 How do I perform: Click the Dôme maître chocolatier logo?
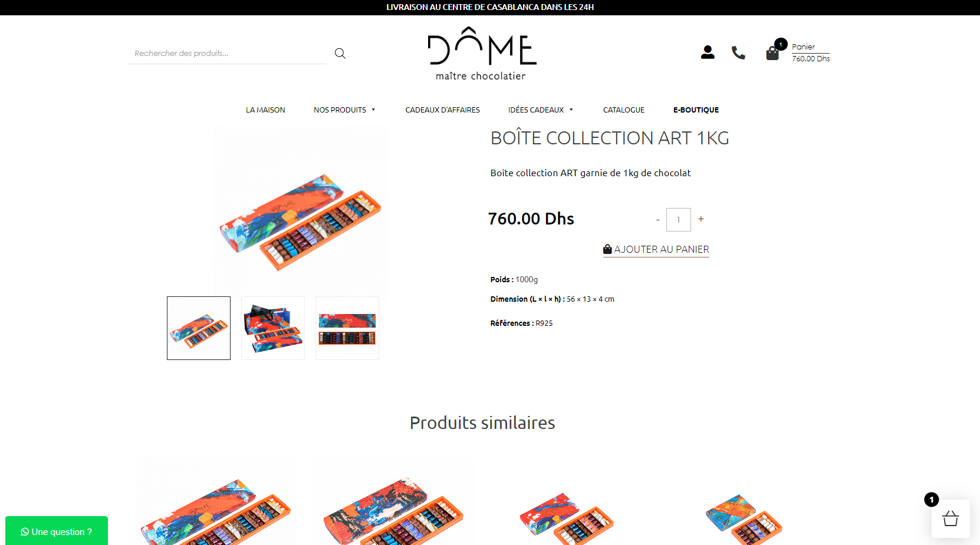click(482, 54)
